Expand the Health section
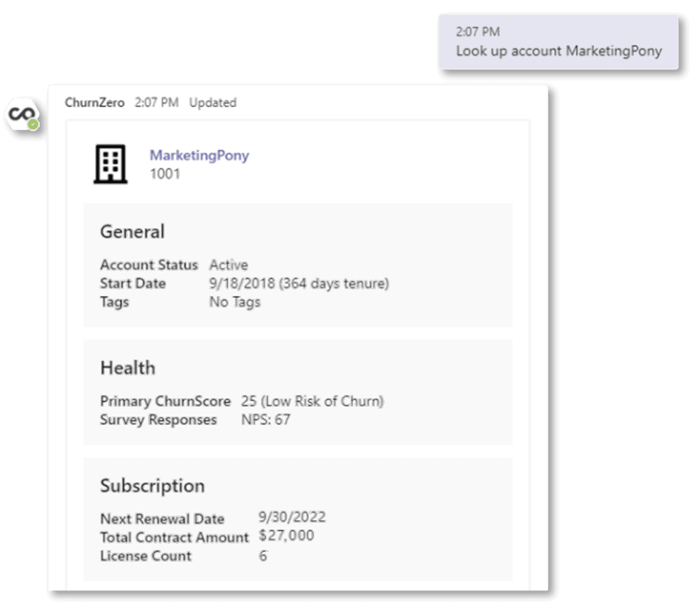This screenshot has height=616, width=696. 128,367
